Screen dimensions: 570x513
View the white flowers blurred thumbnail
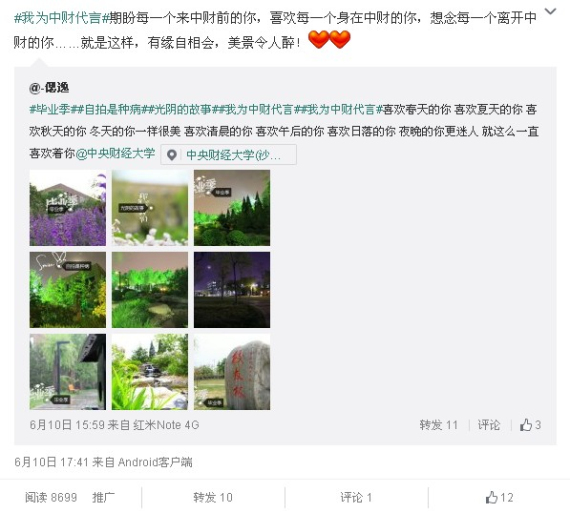point(150,208)
